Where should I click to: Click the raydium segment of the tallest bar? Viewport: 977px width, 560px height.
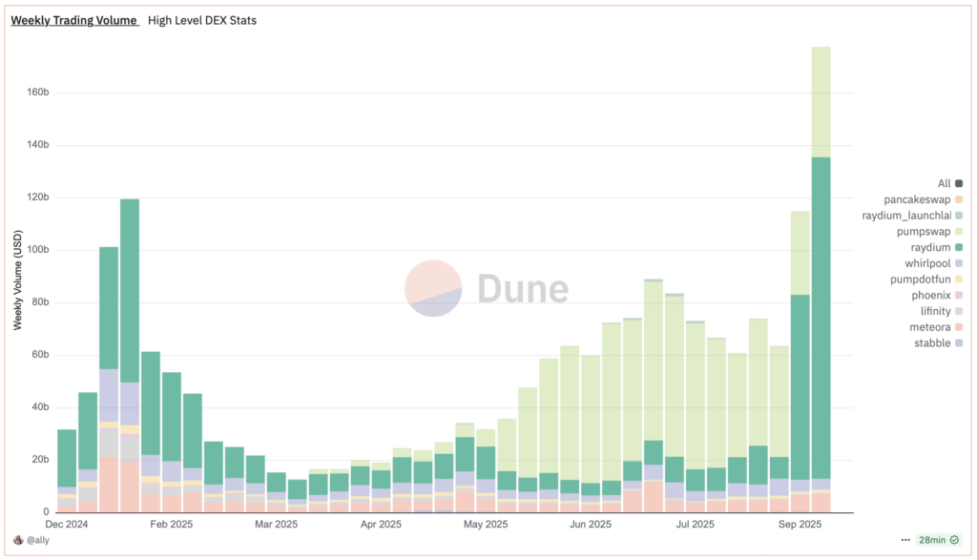click(x=821, y=318)
